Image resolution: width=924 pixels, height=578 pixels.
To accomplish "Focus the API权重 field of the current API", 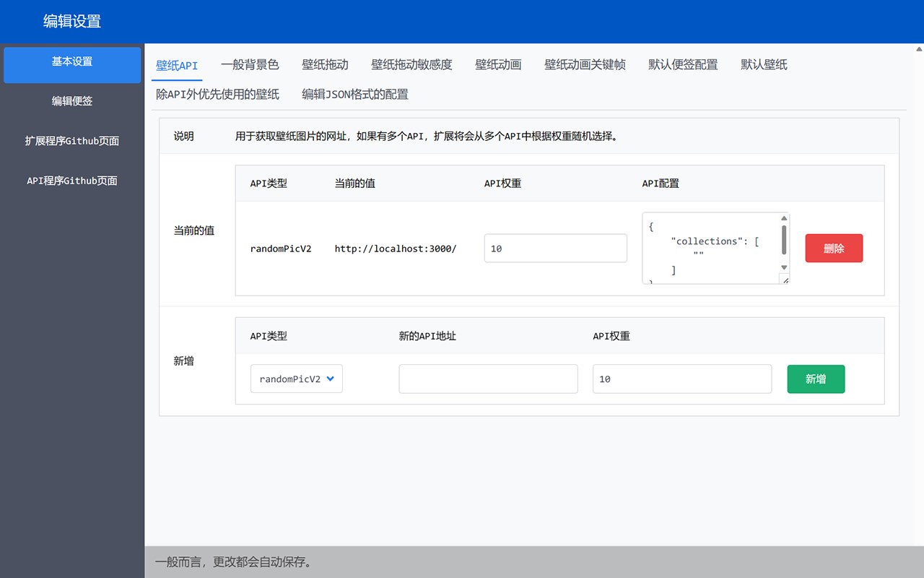I will [x=555, y=249].
